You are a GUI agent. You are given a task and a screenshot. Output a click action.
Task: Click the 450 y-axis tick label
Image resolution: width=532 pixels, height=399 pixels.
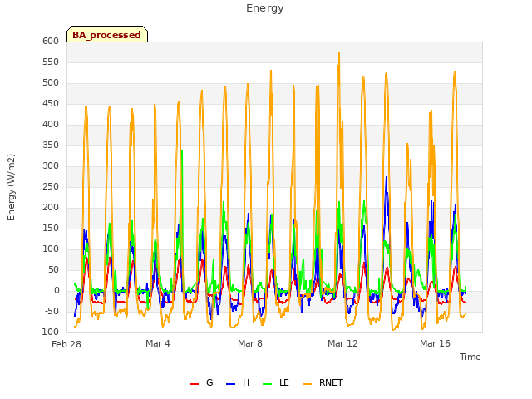click(51, 103)
